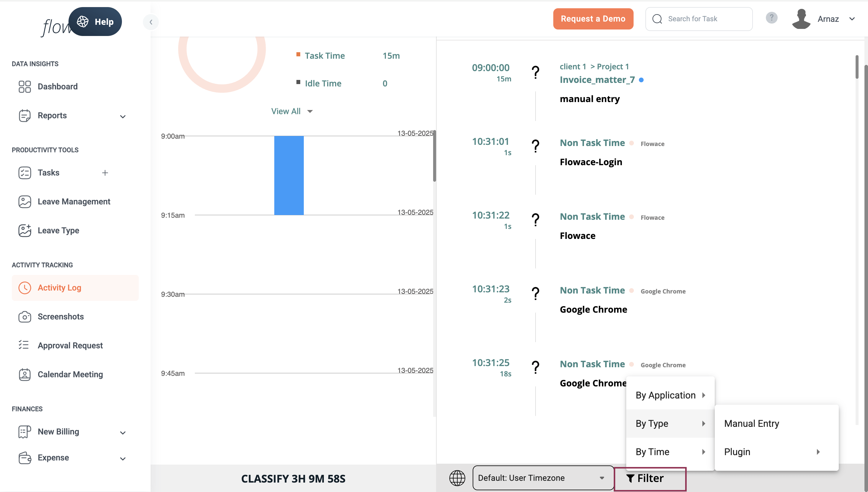Expand the By Time submenu
This screenshot has height=492, width=868.
[670, 452]
